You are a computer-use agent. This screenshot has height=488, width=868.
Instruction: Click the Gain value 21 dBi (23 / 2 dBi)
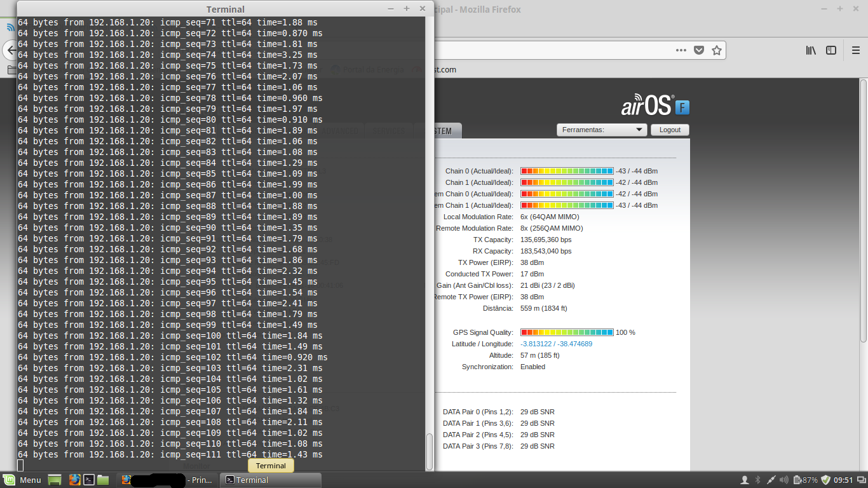click(x=548, y=285)
